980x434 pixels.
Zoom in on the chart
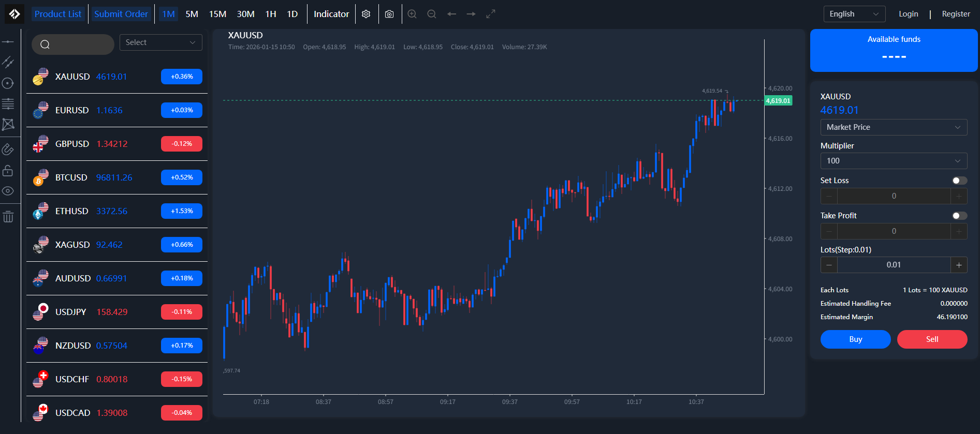pyautogui.click(x=412, y=14)
